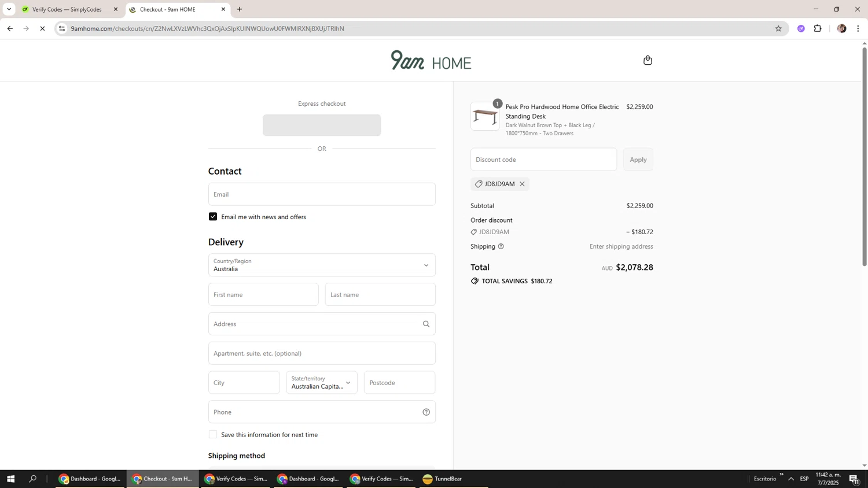Screen dimensions: 868x488
Task: Click the Discount code input field
Action: (x=543, y=160)
